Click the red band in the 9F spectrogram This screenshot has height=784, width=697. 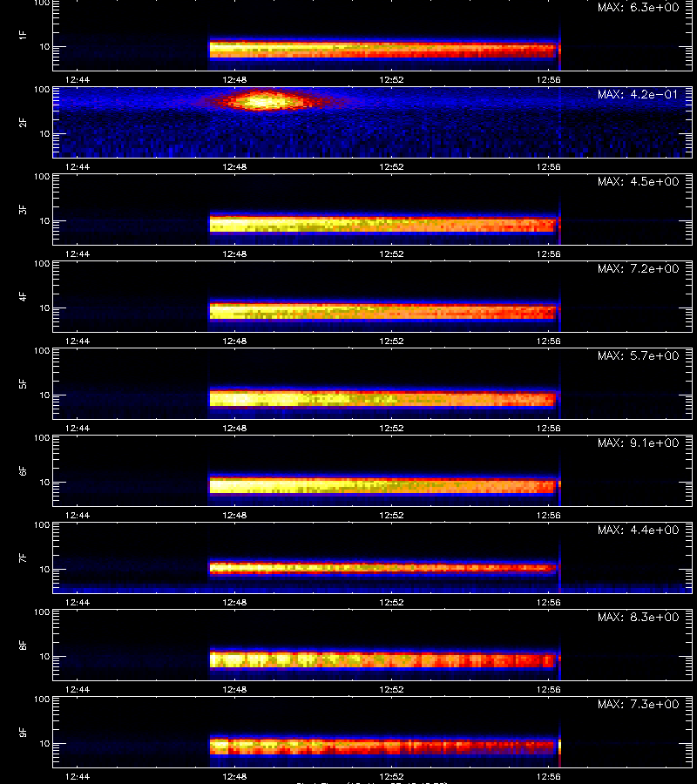click(x=382, y=747)
